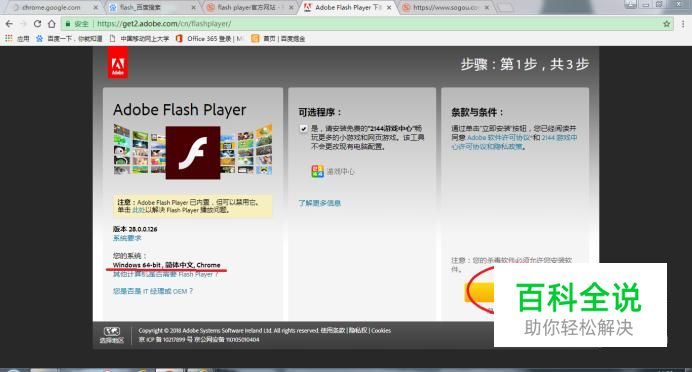Screen dimensions: 692x372
Task: Open the Adobe software license agreement link
Action: (x=499, y=138)
